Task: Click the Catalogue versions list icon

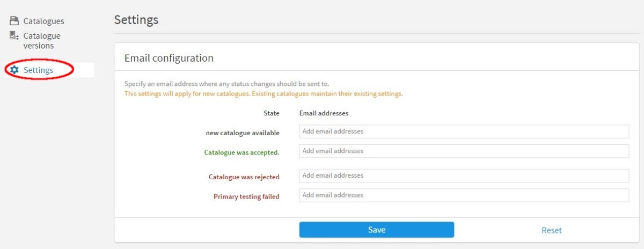Action: [x=14, y=36]
